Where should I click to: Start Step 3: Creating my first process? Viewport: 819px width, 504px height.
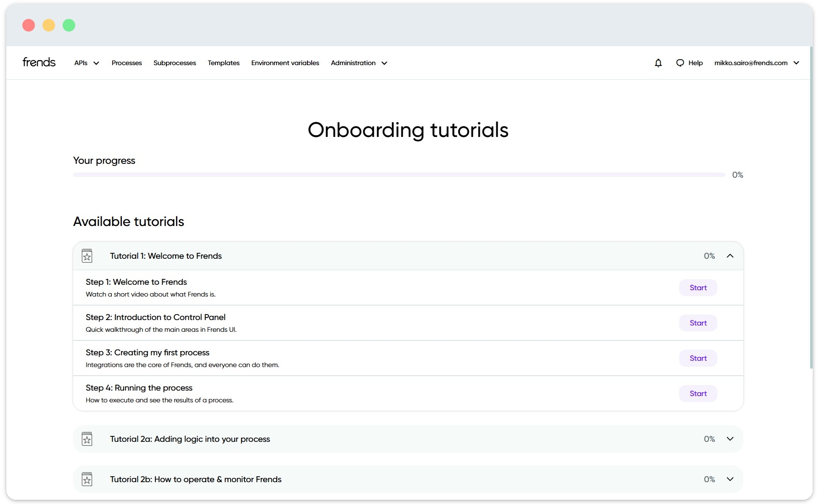[698, 358]
